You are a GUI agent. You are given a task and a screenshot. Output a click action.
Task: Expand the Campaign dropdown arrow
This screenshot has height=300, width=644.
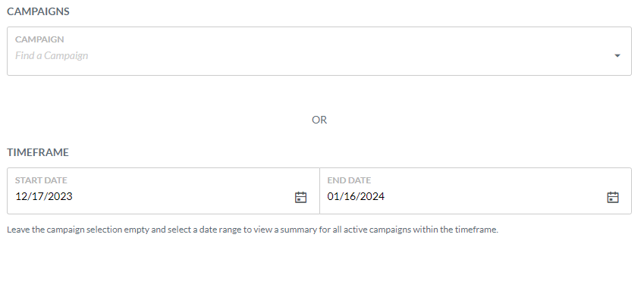point(617,56)
